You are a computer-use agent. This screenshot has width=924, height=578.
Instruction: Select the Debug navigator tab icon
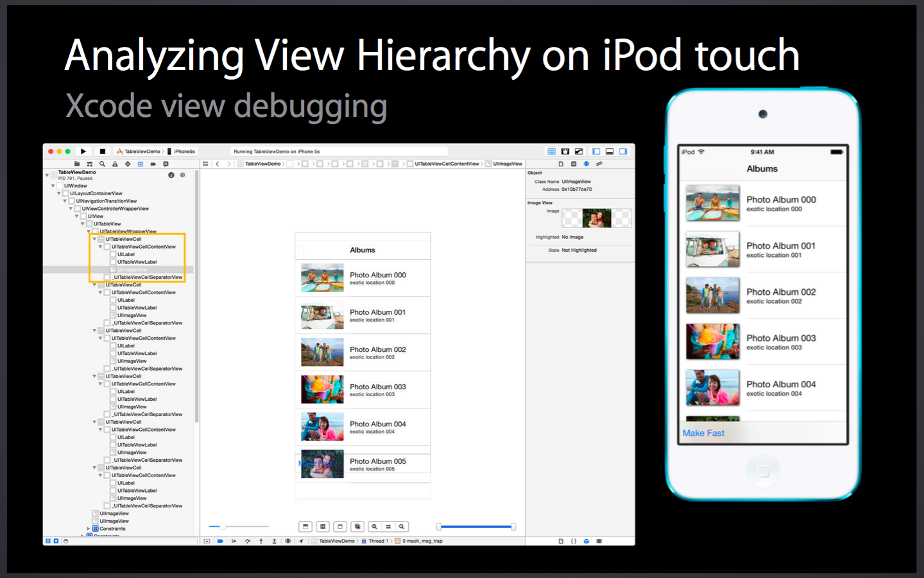[141, 164]
